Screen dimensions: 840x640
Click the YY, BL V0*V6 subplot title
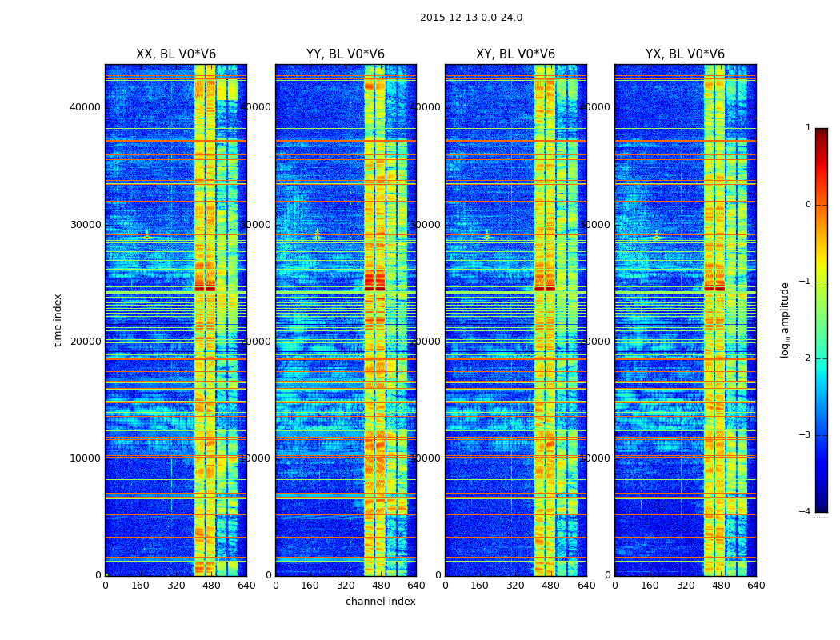coord(346,54)
